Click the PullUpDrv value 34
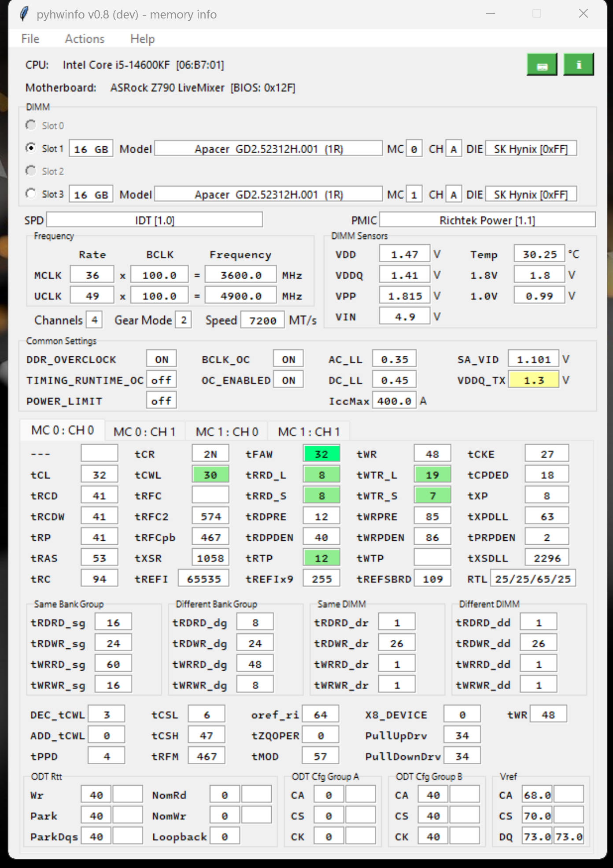 (462, 735)
